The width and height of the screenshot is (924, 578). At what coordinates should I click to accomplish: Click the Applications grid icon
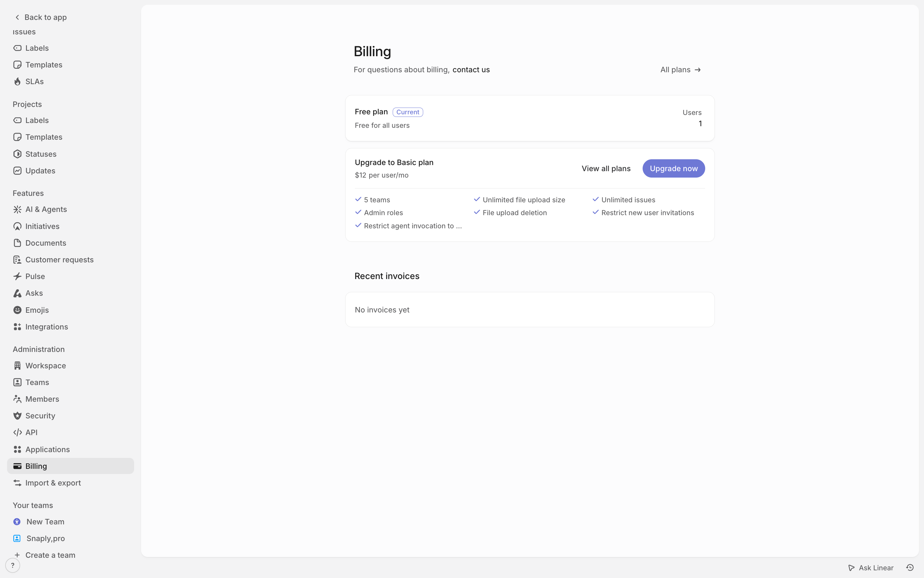(17, 450)
